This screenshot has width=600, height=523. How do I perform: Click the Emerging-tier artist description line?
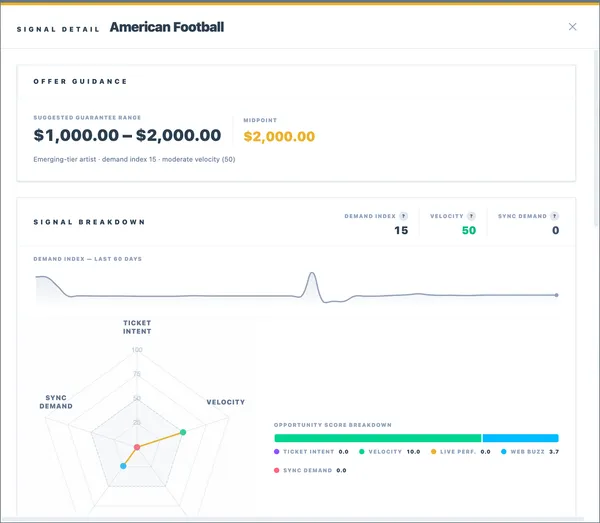134,159
